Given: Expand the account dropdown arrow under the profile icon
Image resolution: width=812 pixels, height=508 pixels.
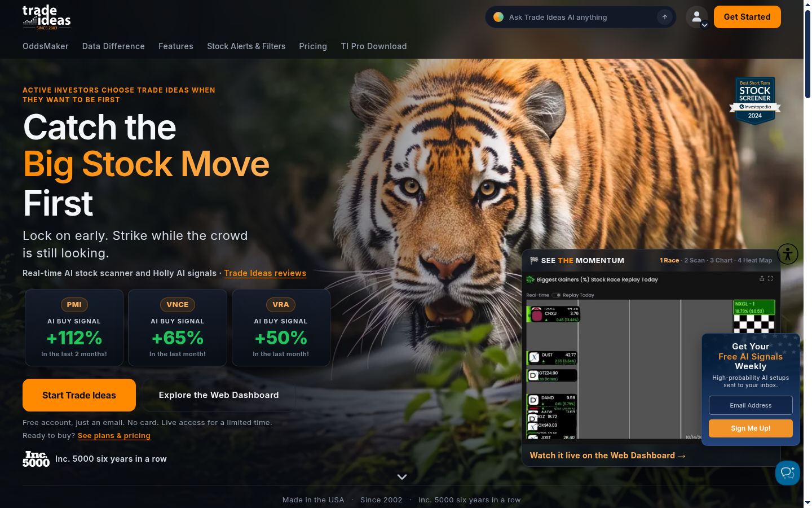Looking at the screenshot, I should click(704, 25).
